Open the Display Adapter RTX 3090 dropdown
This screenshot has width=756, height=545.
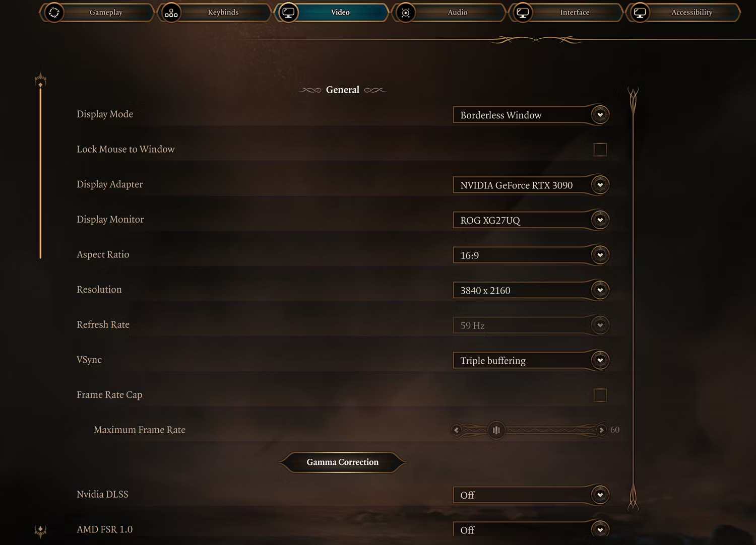[x=531, y=185]
